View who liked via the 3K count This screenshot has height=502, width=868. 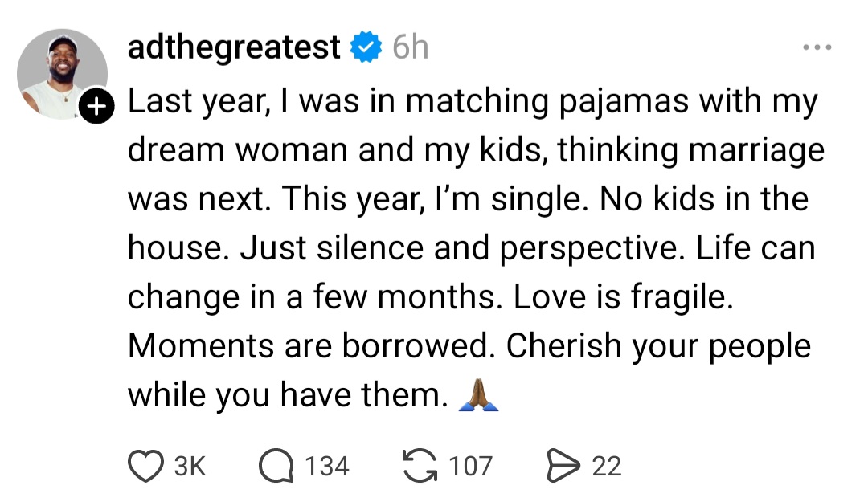[190, 467]
